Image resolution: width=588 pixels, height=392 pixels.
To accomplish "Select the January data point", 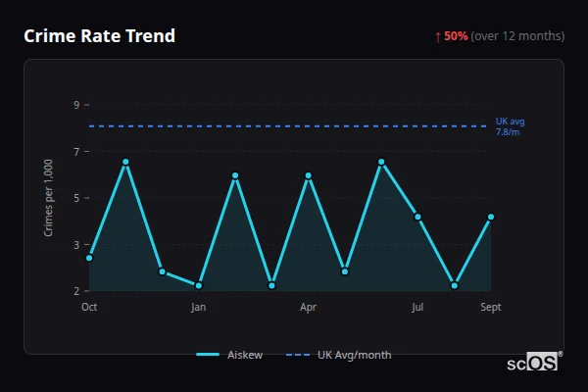I will point(199,286).
